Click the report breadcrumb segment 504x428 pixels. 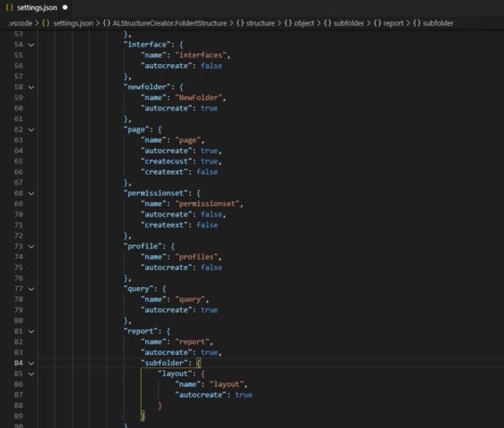tap(393, 23)
